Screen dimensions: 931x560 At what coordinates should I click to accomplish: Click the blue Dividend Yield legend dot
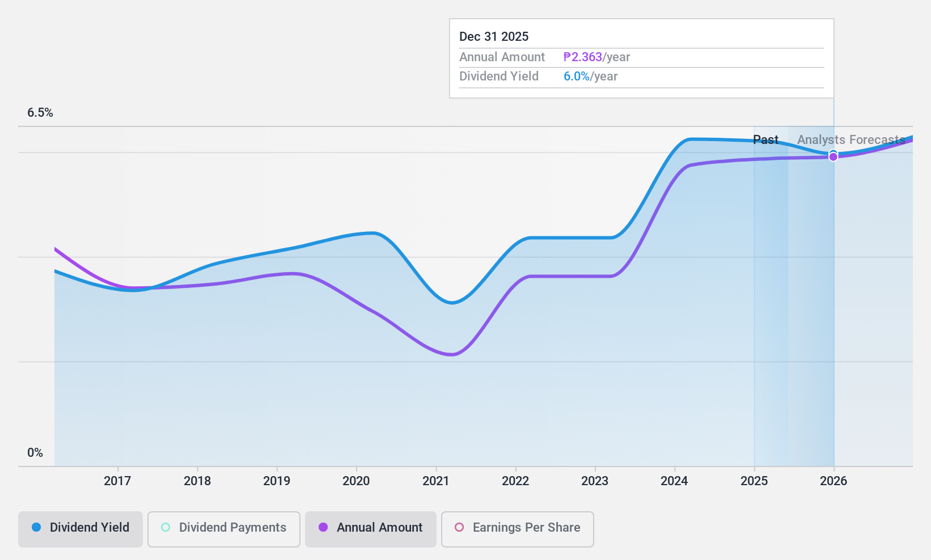[x=36, y=527]
